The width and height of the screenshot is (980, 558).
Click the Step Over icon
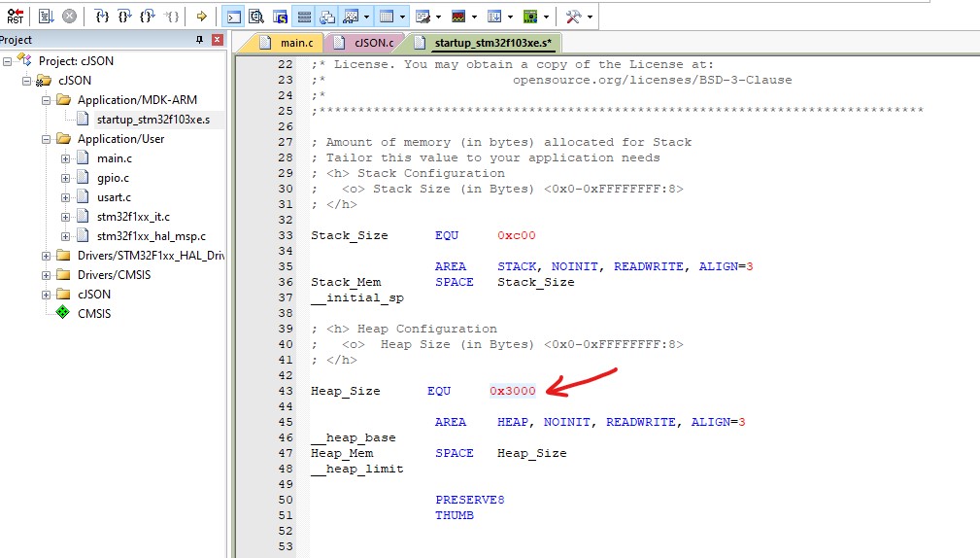tap(125, 17)
